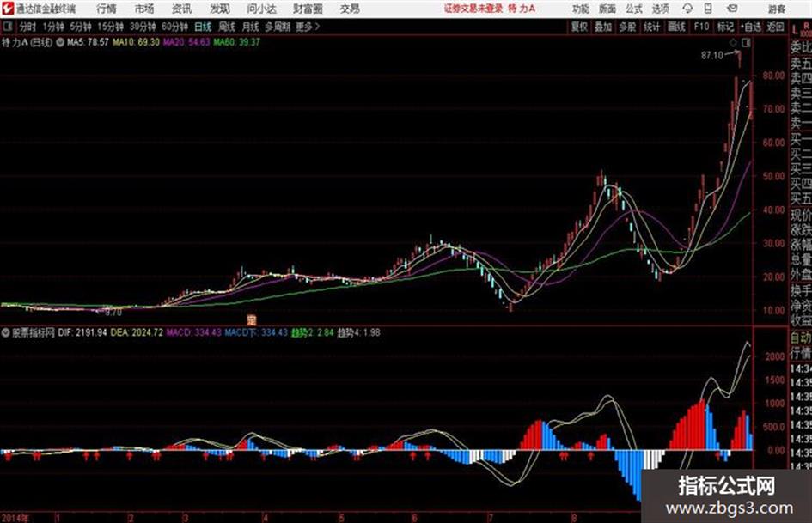Open the 交易 menu
This screenshot has height=523, width=812.
pyautogui.click(x=350, y=9)
